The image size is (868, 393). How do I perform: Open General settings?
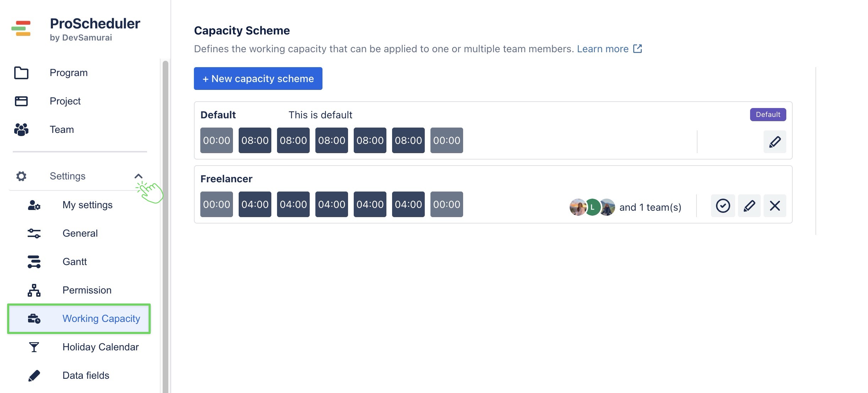click(x=80, y=233)
